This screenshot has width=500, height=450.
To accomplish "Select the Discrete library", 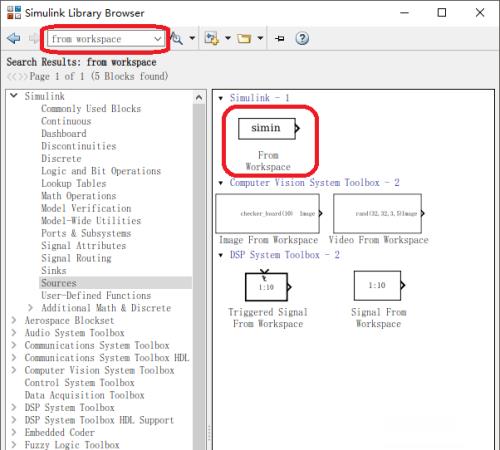I will pos(61,158).
